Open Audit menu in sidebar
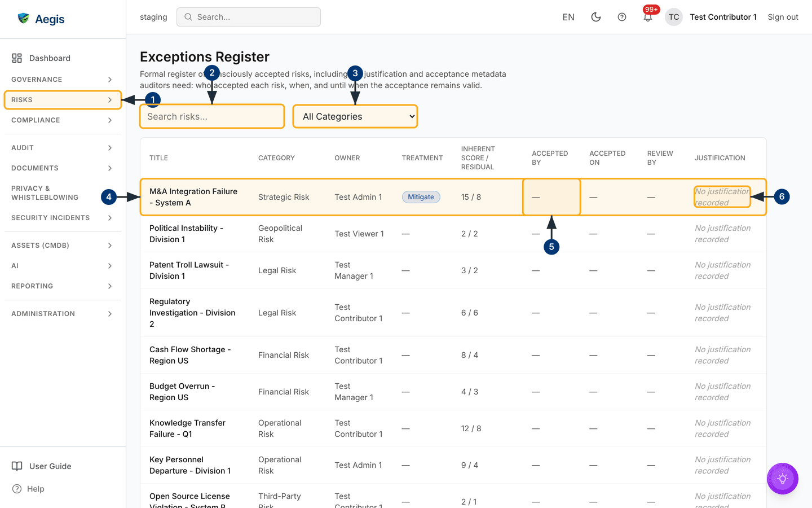The image size is (812, 508). pos(63,148)
